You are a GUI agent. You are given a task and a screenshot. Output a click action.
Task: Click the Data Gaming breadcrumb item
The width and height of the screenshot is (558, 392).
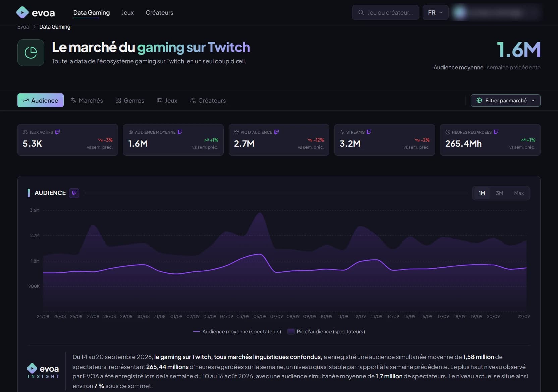tap(55, 27)
